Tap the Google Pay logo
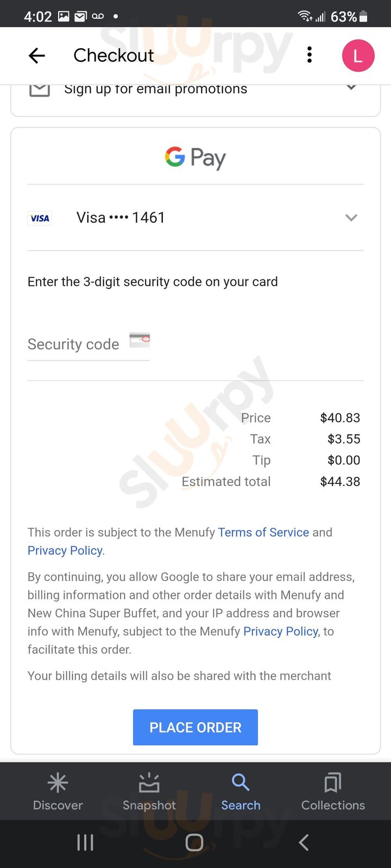 [195, 157]
